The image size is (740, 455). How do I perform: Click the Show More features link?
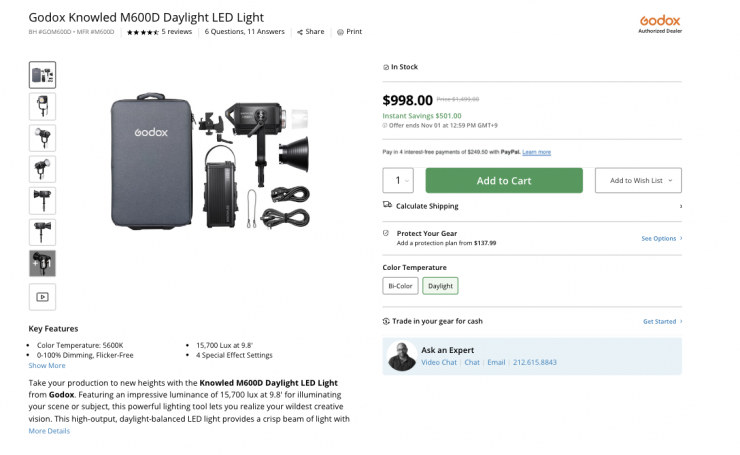47,365
